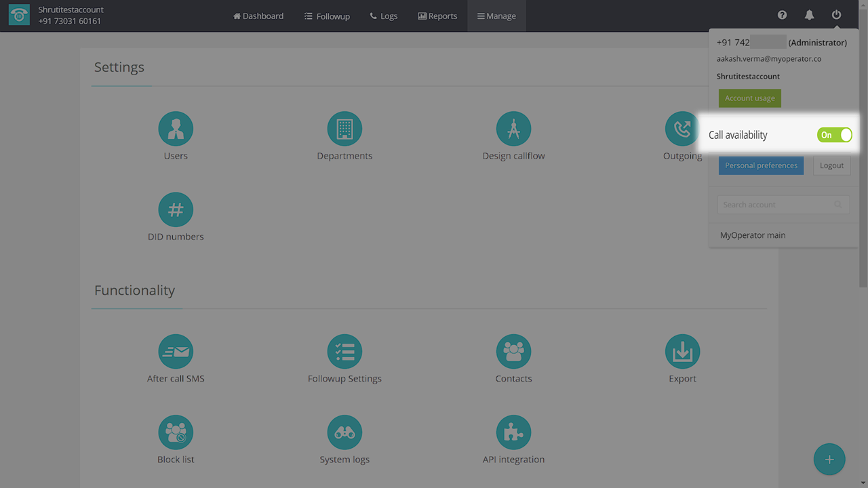Click the Search account field
This screenshot has height=488, width=868.
775,205
